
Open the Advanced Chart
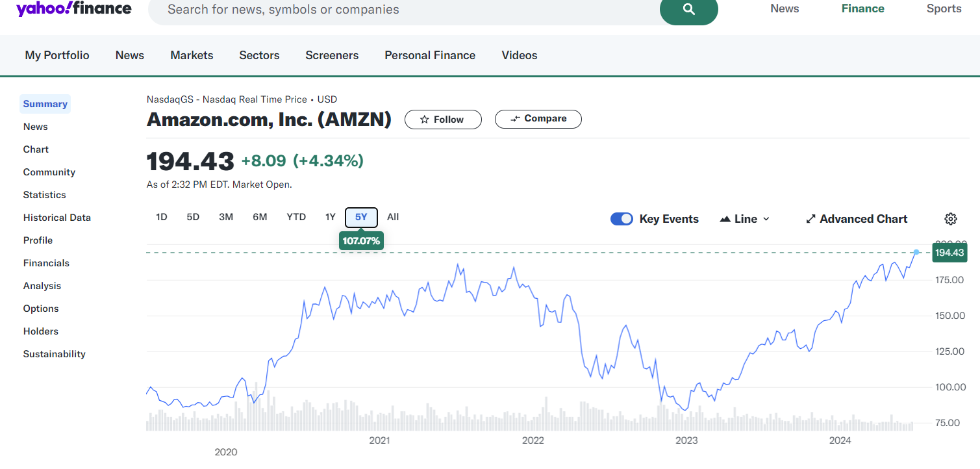[857, 219]
